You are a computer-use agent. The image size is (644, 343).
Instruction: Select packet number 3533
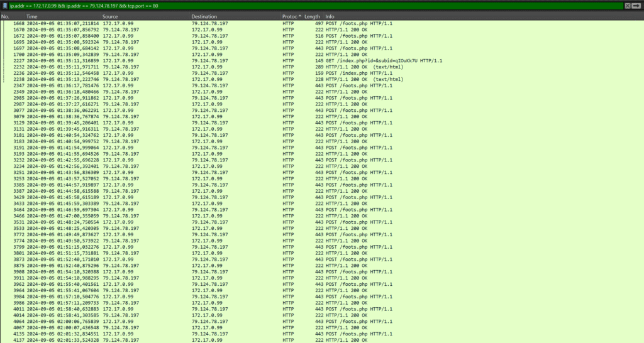322,228
